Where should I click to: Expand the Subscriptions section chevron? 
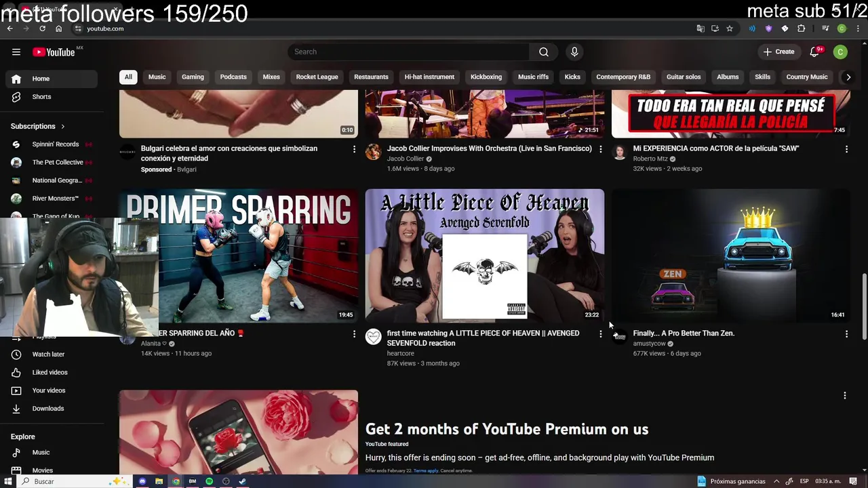click(63, 127)
